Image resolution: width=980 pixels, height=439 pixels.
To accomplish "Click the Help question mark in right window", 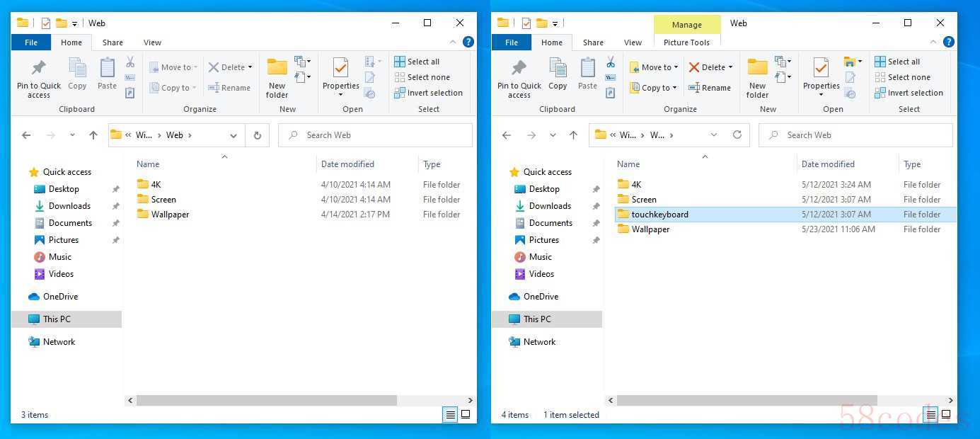I will [x=948, y=42].
